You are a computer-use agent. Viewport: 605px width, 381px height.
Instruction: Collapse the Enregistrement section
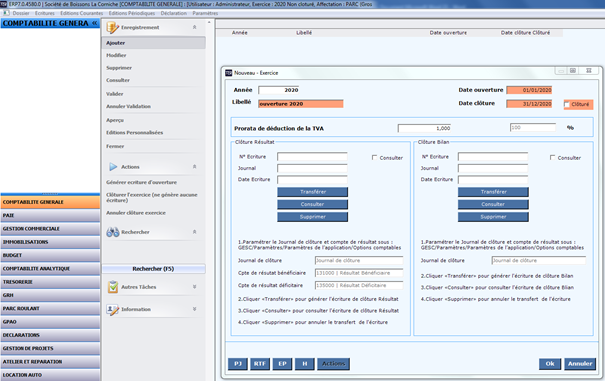[194, 27]
